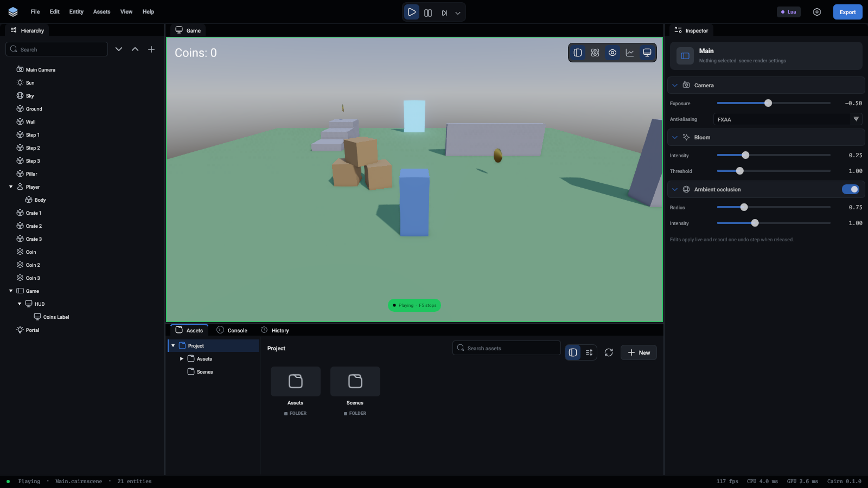This screenshot has height=488, width=868.
Task: Open the settings icon beside Export
Action: (x=817, y=12)
